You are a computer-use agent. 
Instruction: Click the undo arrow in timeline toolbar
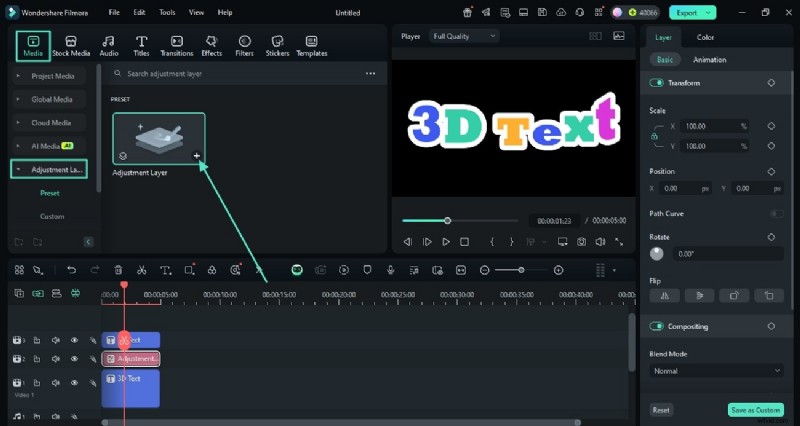[71, 270]
